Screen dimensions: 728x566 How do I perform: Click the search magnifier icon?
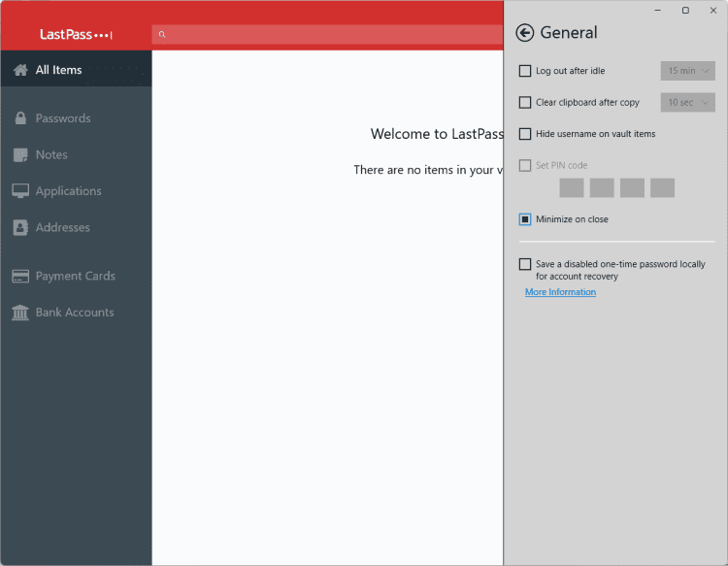tap(162, 34)
